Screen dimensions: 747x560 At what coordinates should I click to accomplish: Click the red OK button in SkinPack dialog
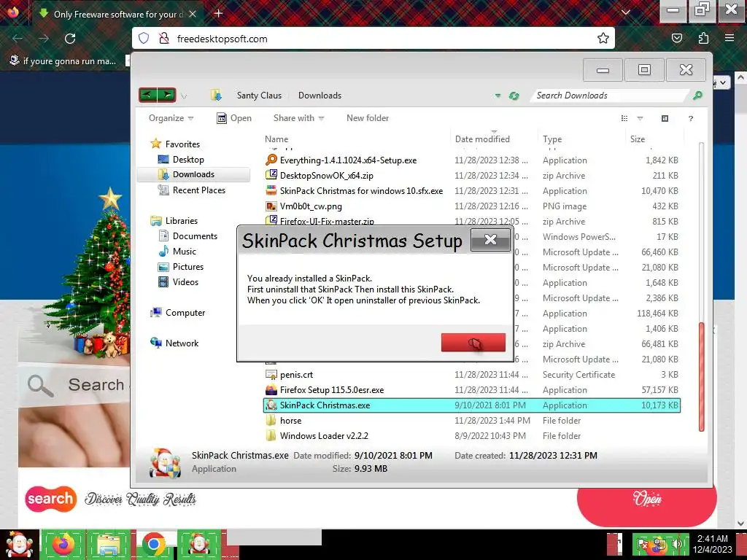click(x=473, y=343)
